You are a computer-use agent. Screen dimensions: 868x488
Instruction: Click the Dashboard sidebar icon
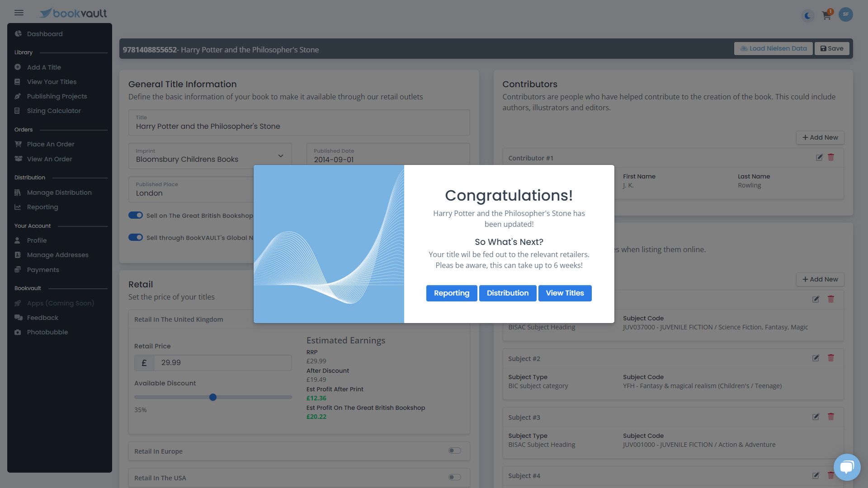click(18, 34)
